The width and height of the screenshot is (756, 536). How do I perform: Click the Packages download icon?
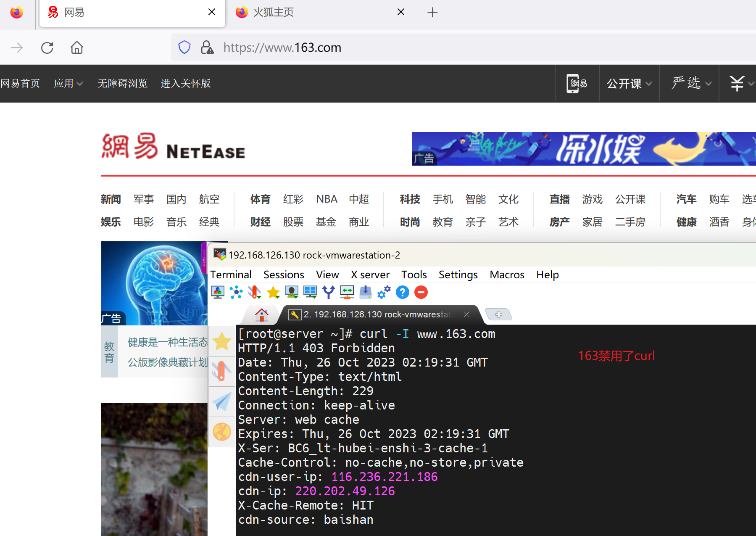click(x=365, y=292)
